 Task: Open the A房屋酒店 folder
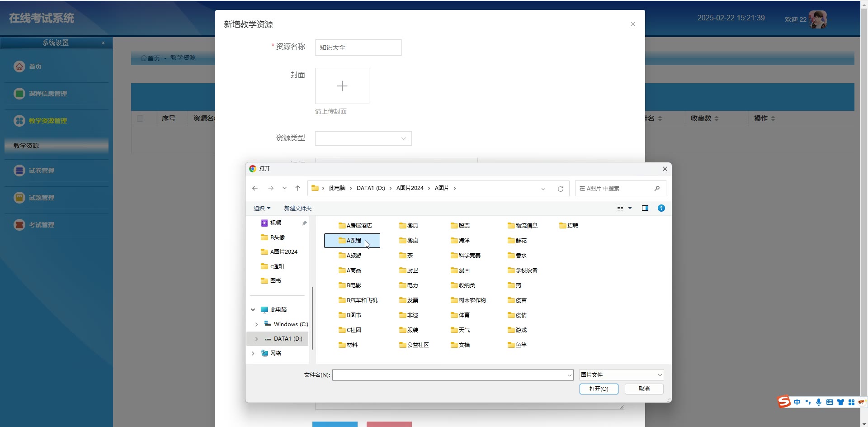355,225
